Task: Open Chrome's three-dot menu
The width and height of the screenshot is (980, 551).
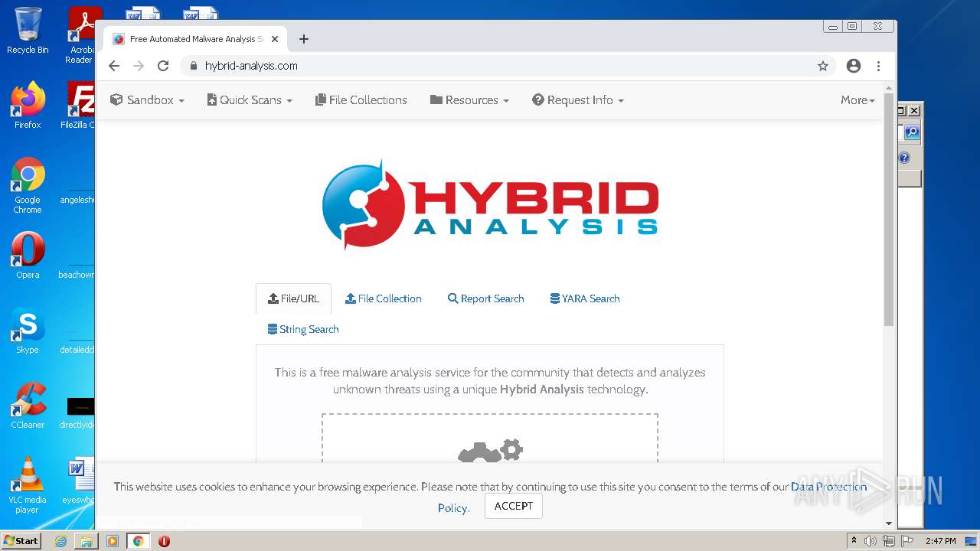Action: 878,66
